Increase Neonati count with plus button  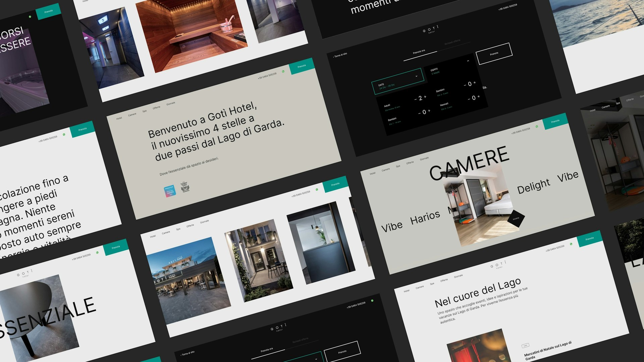(x=478, y=97)
